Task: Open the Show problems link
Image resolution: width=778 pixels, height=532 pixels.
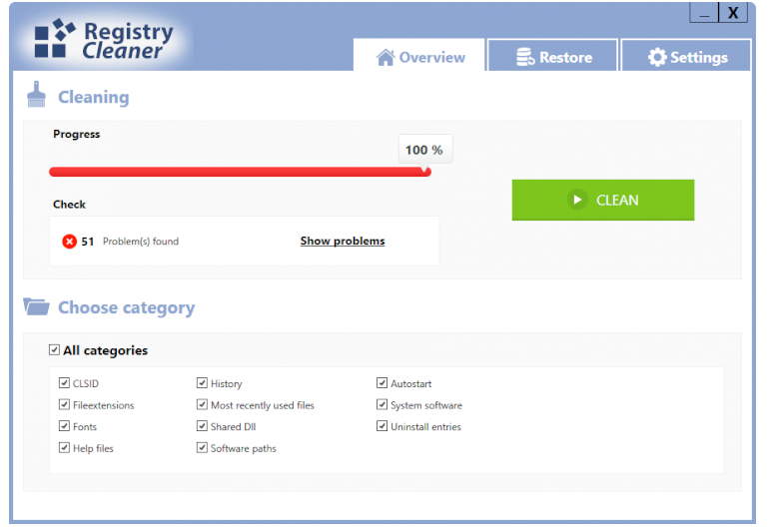Action: (342, 242)
